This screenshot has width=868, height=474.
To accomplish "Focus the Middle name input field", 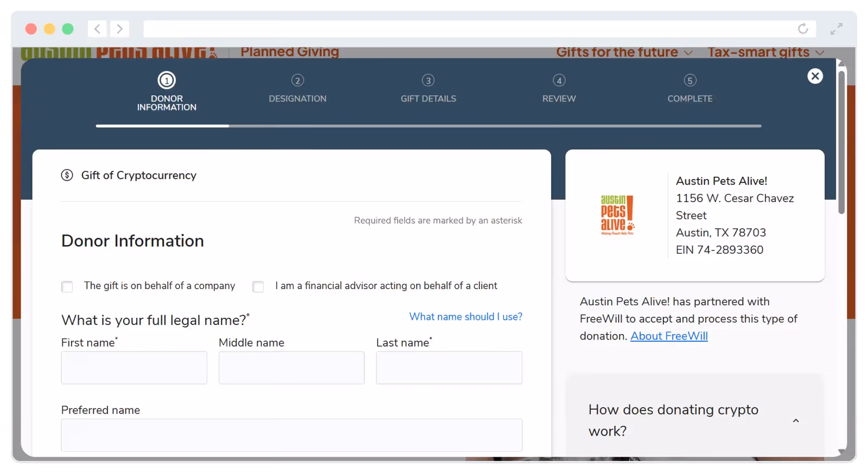I will click(291, 368).
